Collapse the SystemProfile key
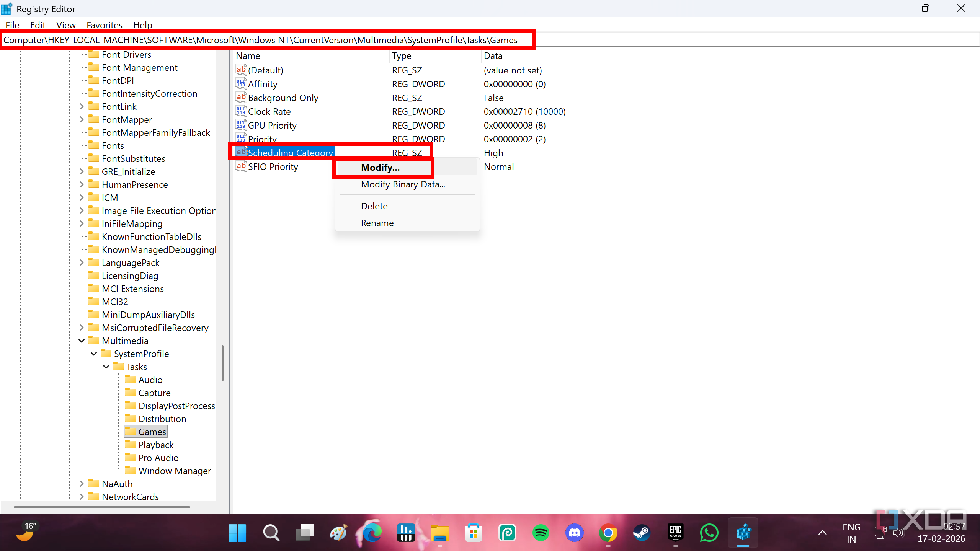980x551 pixels. pos(94,354)
